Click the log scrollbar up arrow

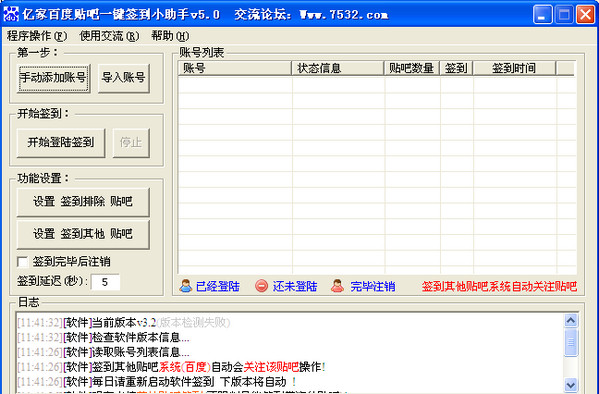pos(571,321)
